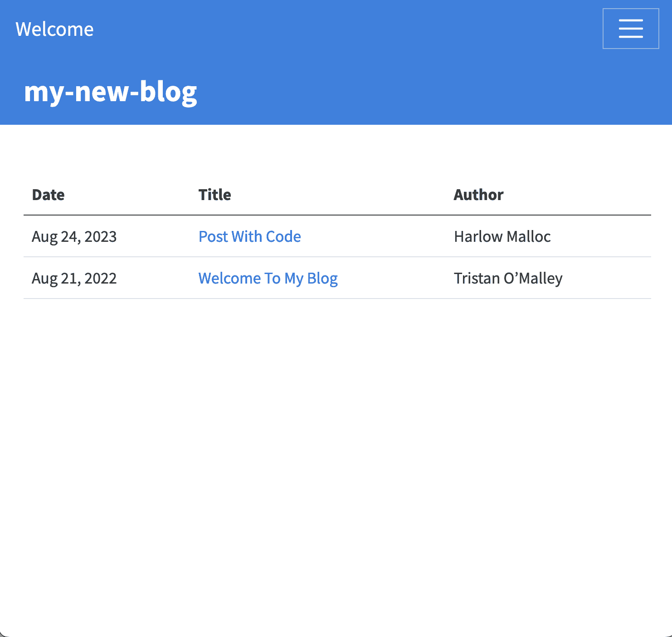The width and height of the screenshot is (672, 637).
Task: Click the Author column header
Action: [478, 195]
